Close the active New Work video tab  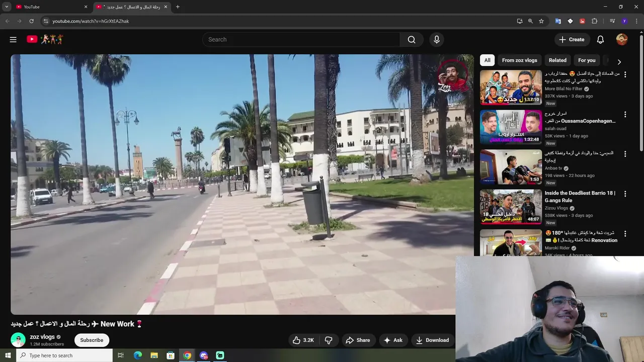pos(166,7)
